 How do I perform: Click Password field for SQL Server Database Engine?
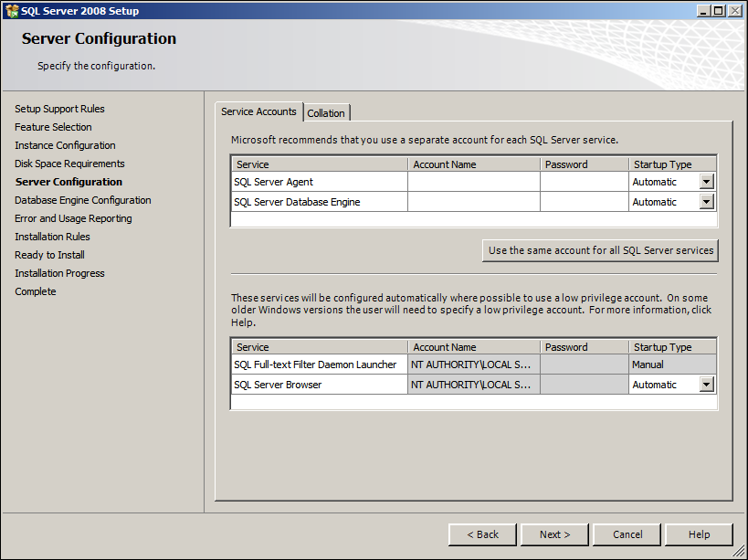tap(585, 202)
